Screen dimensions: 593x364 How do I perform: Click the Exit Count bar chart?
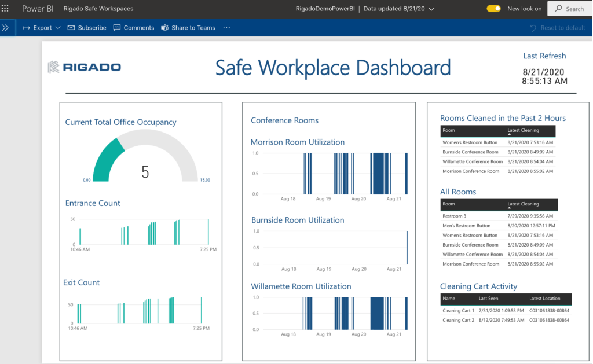pos(139,312)
